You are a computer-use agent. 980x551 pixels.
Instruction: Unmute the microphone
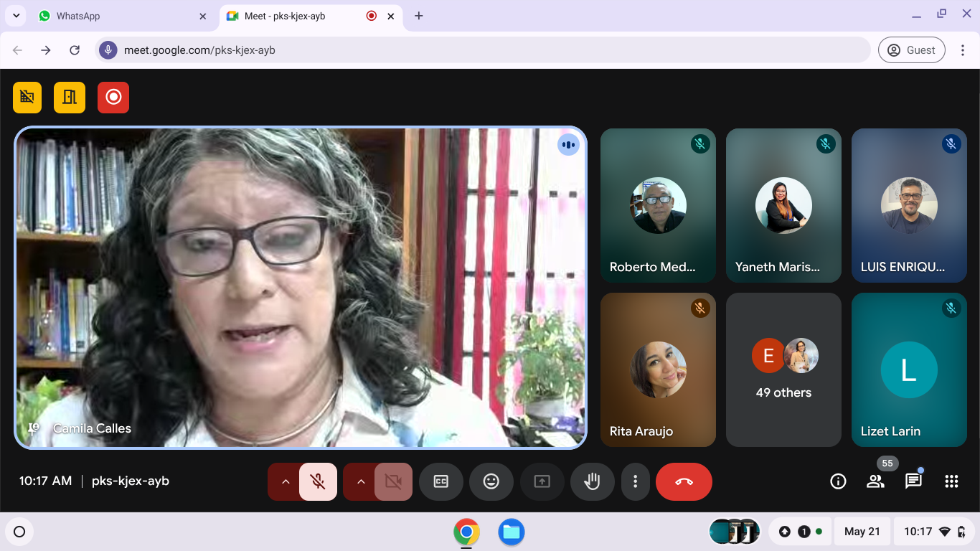pyautogui.click(x=318, y=481)
